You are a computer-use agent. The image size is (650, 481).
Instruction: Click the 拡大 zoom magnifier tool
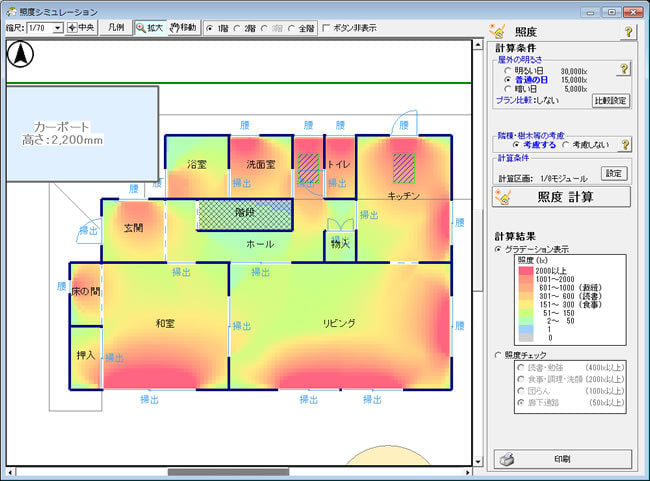click(x=150, y=27)
